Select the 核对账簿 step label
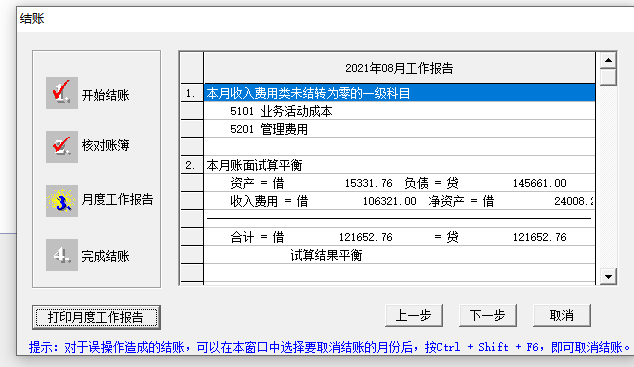634x367 pixels. coord(106,145)
